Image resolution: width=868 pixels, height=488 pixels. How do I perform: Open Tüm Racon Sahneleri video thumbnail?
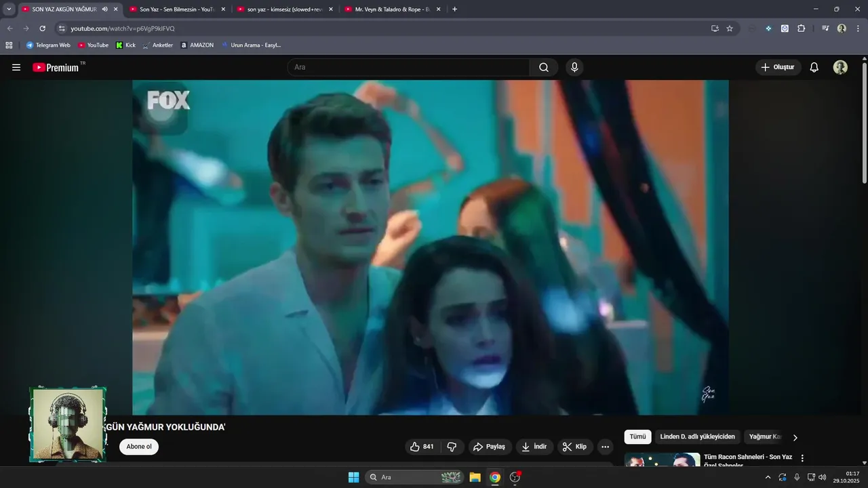(663, 460)
